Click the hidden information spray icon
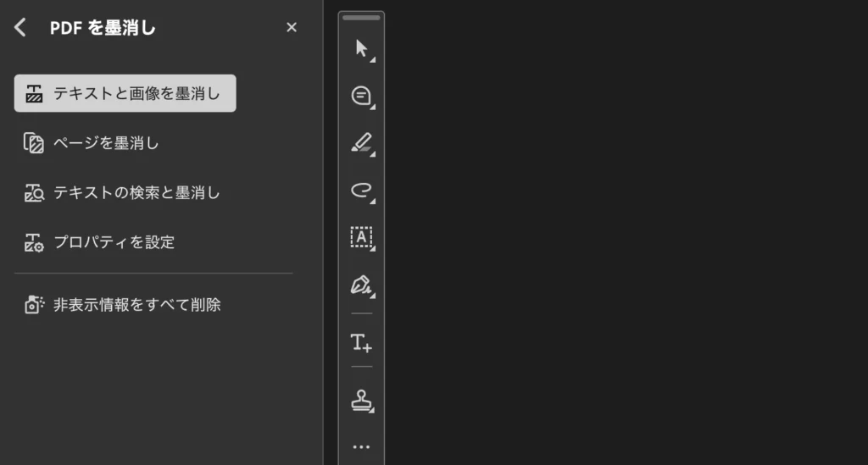Screen dimensions: 868x465 (34, 305)
